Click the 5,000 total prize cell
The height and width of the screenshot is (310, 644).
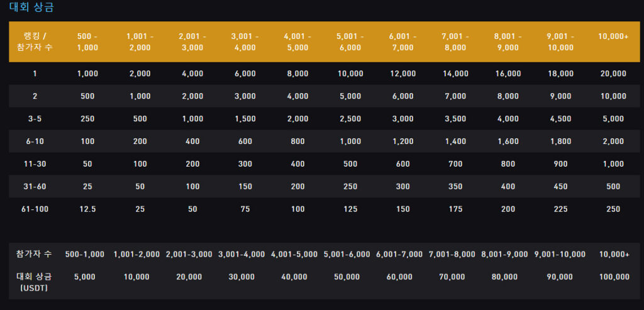[x=85, y=277]
